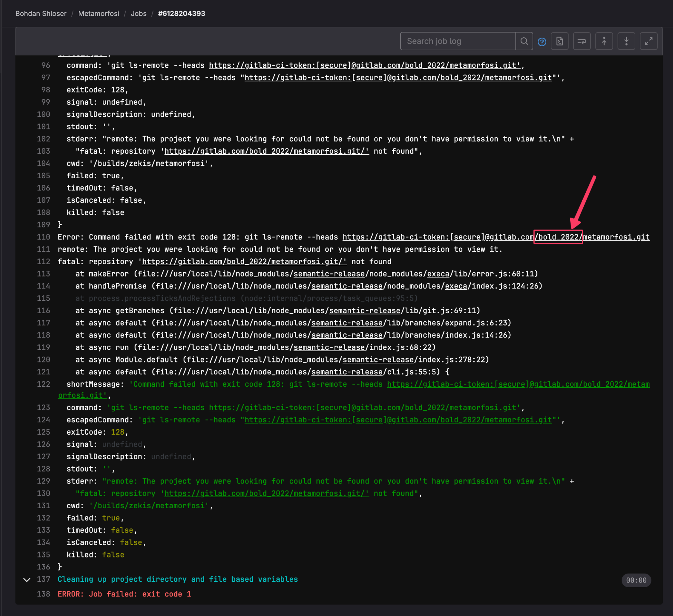673x616 pixels.
Task: Click semantic-release link on line 113
Action: (x=329, y=274)
